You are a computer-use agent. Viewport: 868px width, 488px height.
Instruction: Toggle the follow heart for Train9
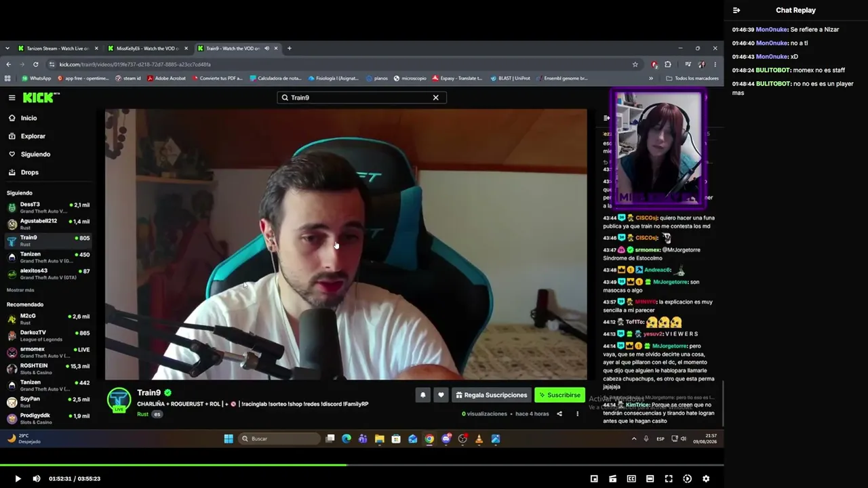[441, 395]
